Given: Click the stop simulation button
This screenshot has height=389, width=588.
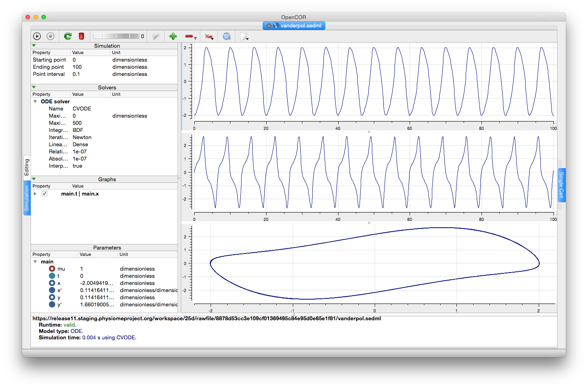Looking at the screenshot, I should click(50, 36).
